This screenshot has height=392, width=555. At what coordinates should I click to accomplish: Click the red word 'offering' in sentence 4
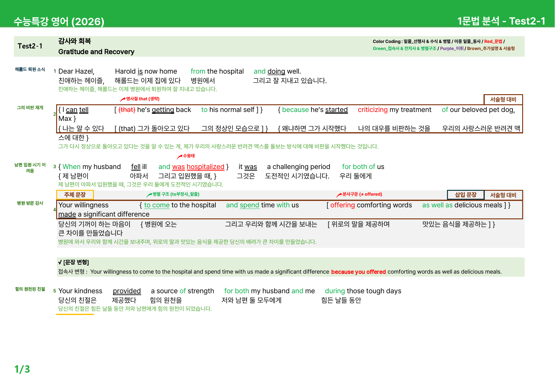[343, 205]
